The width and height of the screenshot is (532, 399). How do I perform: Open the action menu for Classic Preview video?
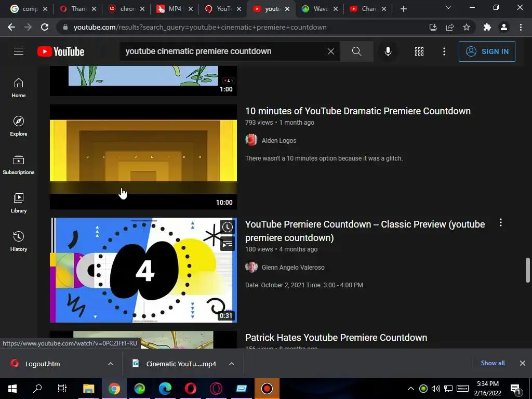(x=501, y=223)
